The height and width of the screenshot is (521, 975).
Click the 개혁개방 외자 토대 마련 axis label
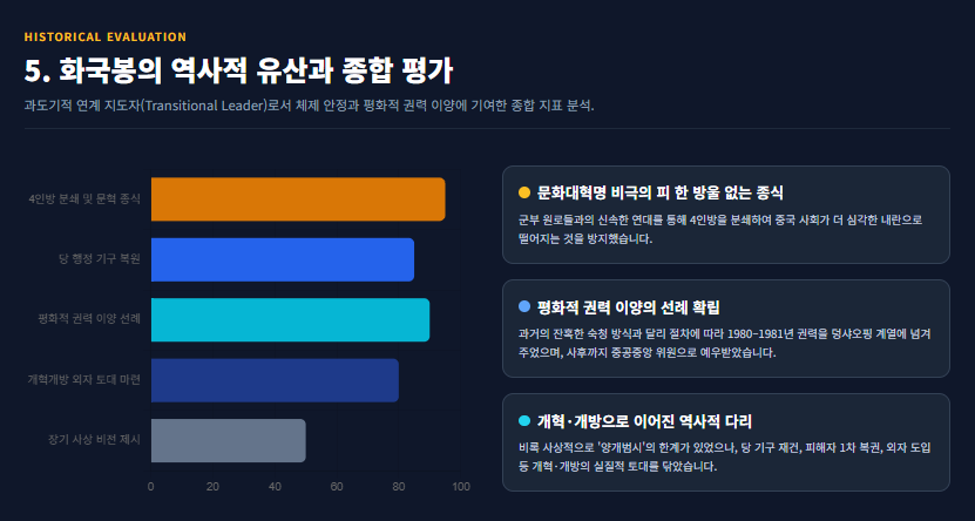pyautogui.click(x=84, y=380)
